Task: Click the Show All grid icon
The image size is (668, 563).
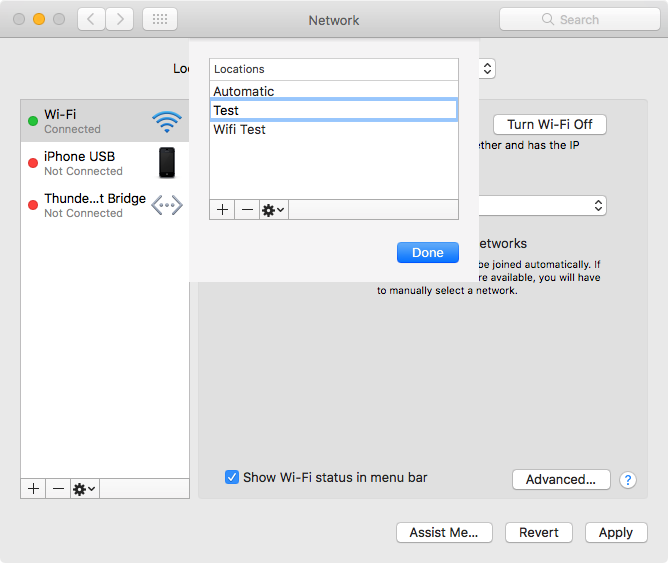Action: click(160, 19)
